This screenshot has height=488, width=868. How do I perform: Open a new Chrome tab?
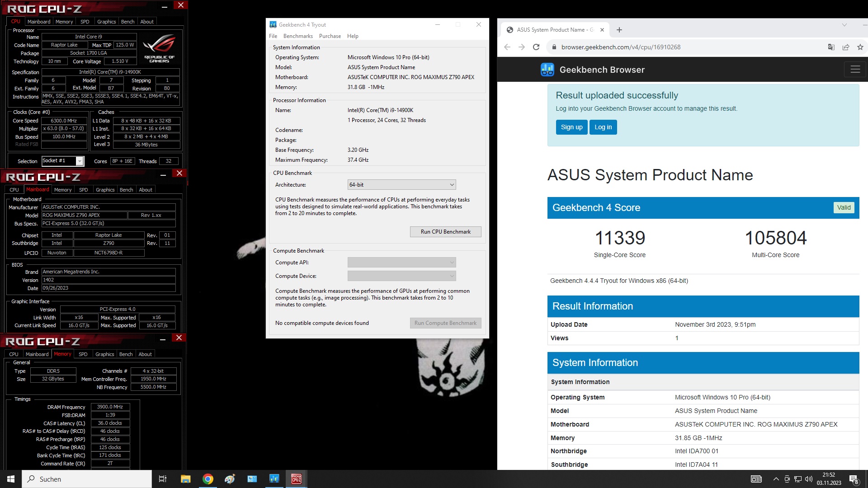click(x=619, y=30)
